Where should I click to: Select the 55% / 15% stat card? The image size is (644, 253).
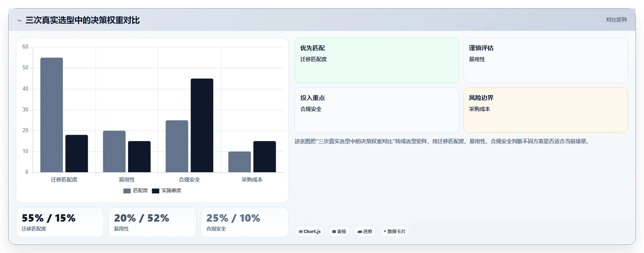coord(60,222)
